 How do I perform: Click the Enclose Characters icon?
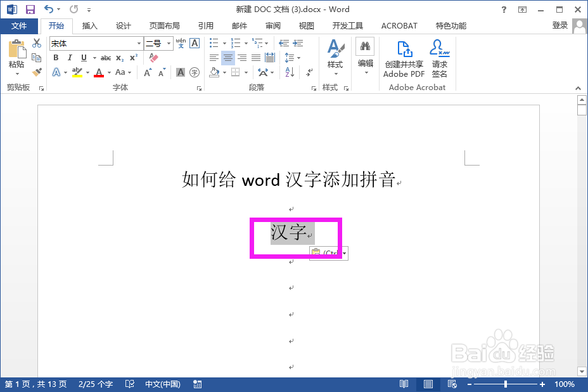pyautogui.click(x=195, y=72)
